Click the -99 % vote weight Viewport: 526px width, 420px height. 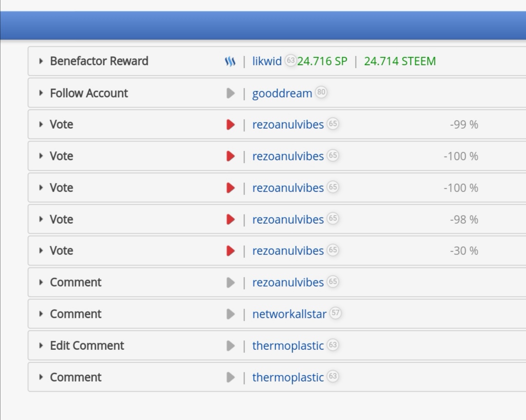pyautogui.click(x=464, y=125)
